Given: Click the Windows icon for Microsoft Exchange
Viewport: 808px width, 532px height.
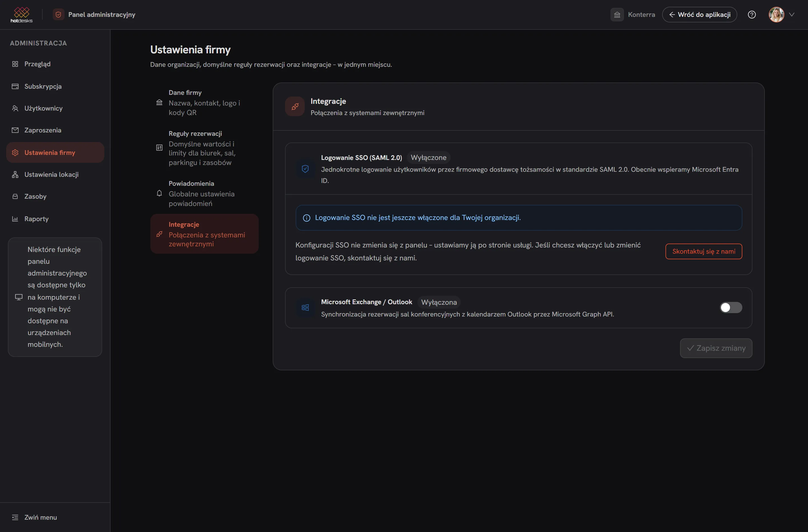Looking at the screenshot, I should pyautogui.click(x=305, y=308).
